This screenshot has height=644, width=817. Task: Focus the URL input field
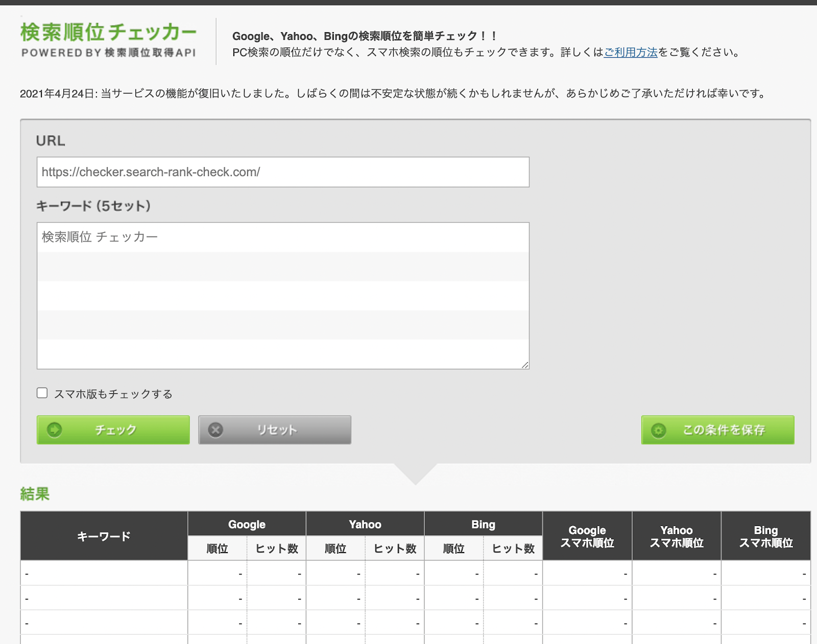[x=283, y=172]
